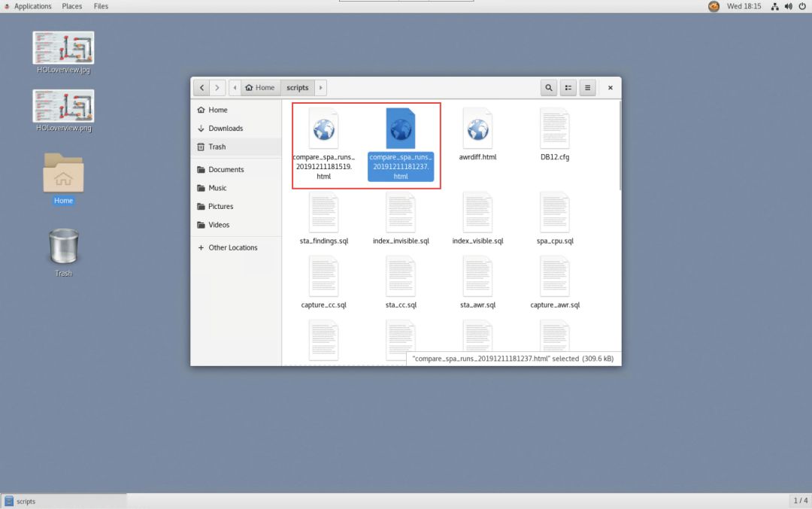
Task: Select HOLoverview.jpg desktop thumbnail
Action: click(63, 47)
